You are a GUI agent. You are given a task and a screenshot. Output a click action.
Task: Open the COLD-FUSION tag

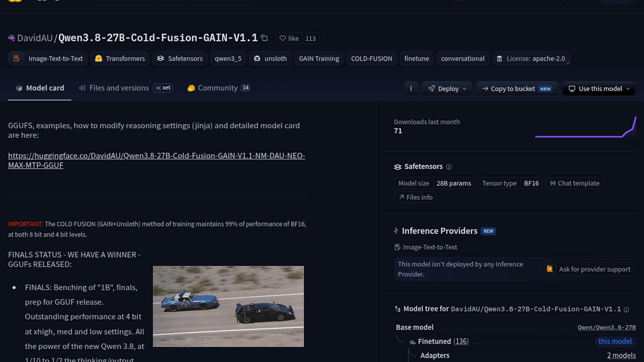(372, 58)
